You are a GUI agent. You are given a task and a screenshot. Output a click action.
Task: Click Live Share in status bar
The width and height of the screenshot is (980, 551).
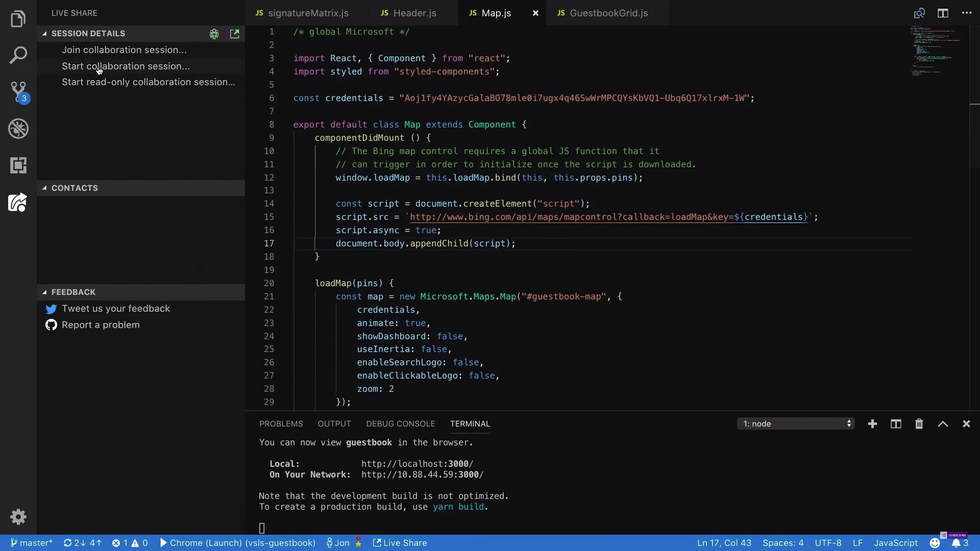(x=400, y=543)
